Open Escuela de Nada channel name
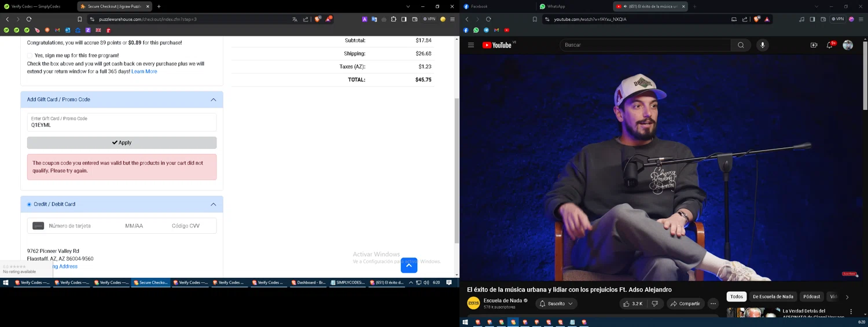868x327 pixels. 503,300
